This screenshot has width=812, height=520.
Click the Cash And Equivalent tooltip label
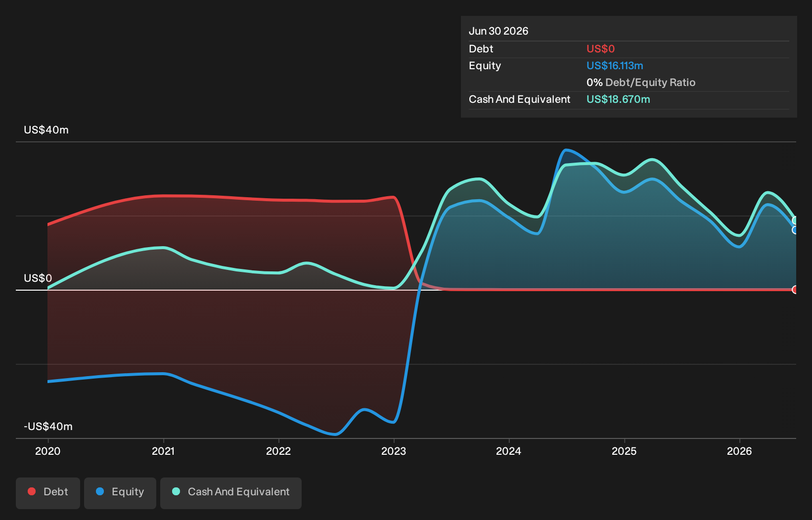coord(520,99)
